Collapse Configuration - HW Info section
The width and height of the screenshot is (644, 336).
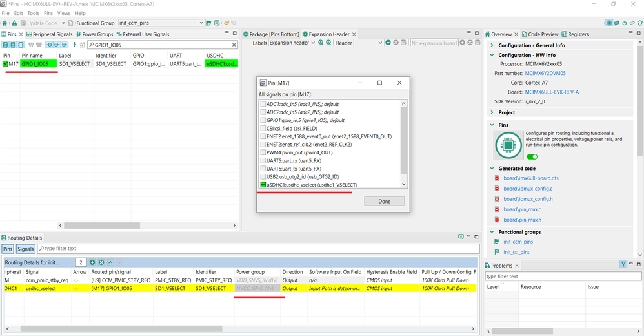click(x=492, y=55)
